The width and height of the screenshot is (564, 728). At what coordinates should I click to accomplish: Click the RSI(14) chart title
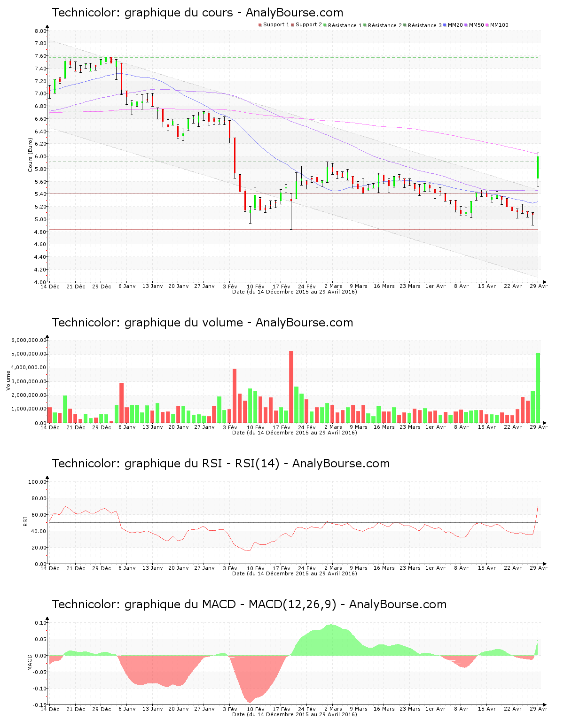[220, 464]
